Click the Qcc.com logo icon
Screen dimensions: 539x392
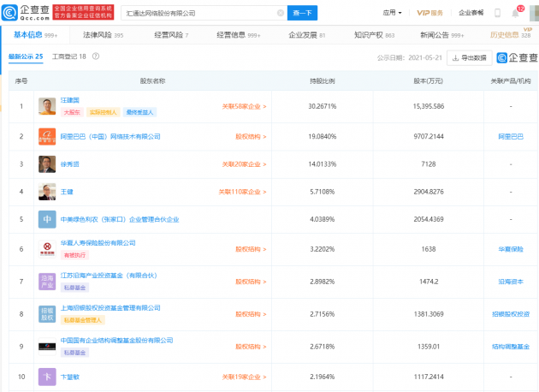pyautogui.click(x=9, y=13)
